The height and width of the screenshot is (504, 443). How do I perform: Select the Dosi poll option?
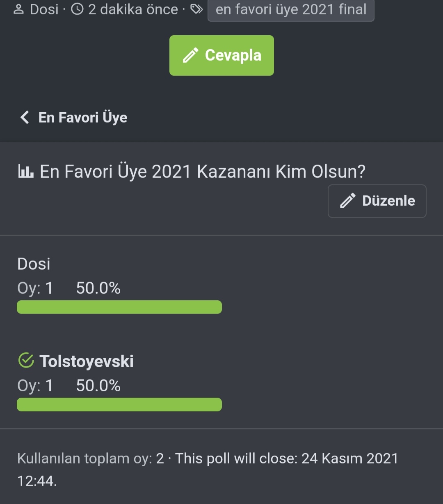[34, 264]
